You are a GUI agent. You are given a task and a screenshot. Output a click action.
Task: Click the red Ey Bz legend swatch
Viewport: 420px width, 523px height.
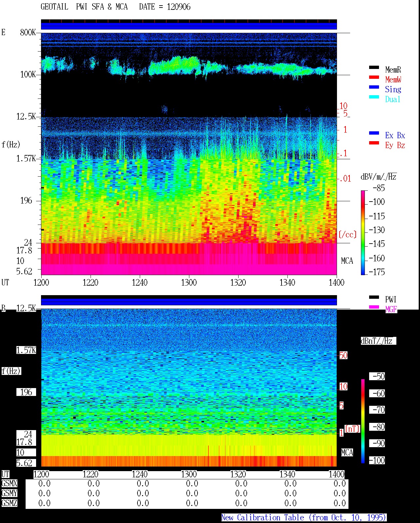(x=374, y=143)
